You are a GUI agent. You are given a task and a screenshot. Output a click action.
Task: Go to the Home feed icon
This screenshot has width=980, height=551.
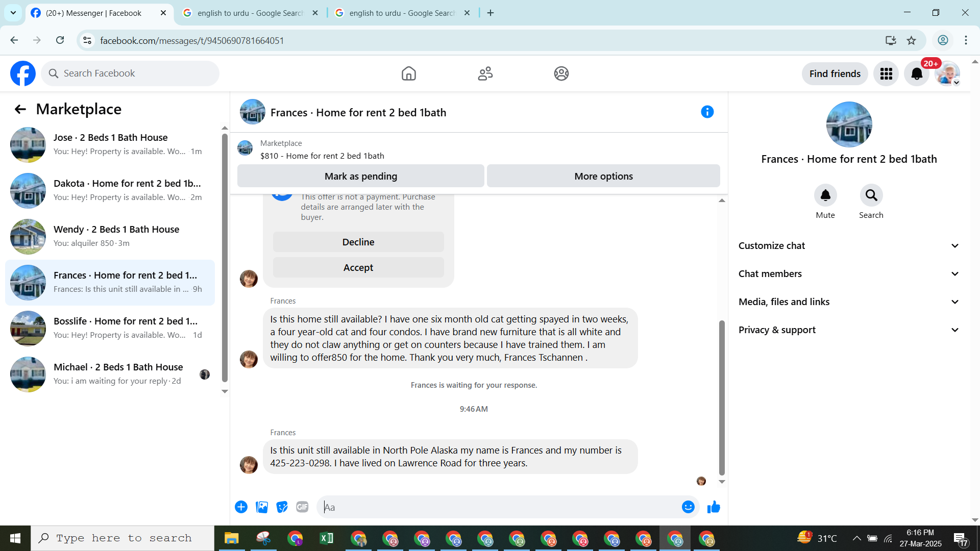pyautogui.click(x=409, y=73)
